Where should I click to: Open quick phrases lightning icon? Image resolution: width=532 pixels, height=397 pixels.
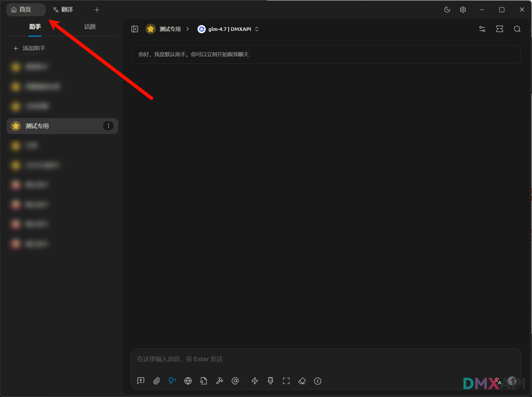255,381
